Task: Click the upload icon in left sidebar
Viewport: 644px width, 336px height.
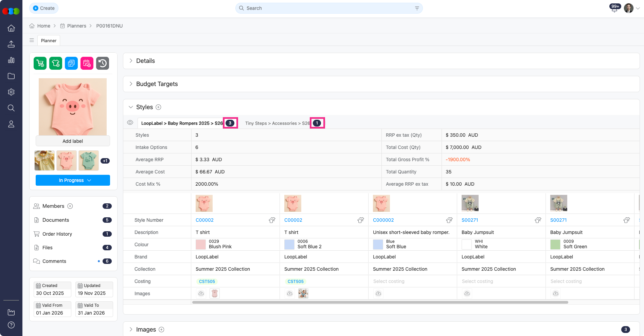Action: pyautogui.click(x=11, y=44)
